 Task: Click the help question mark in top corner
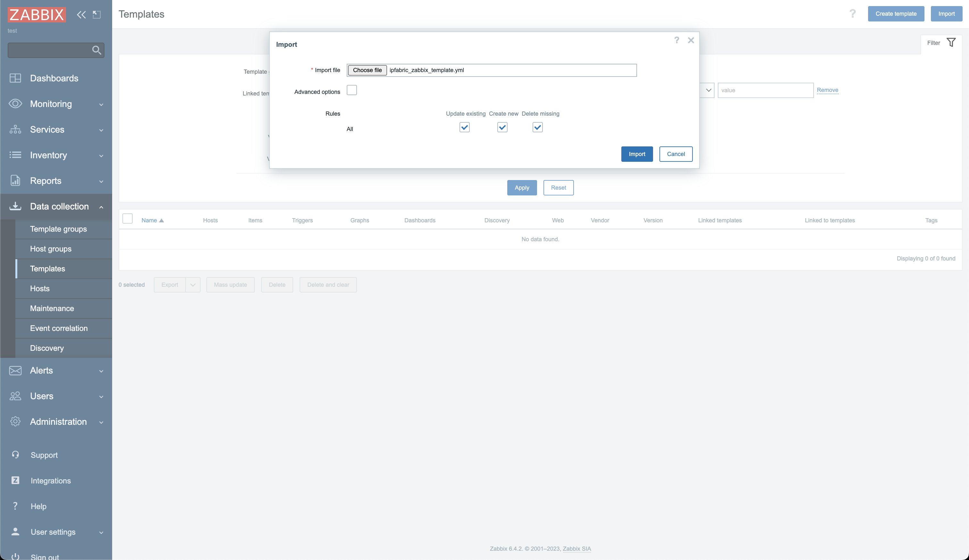pyautogui.click(x=853, y=13)
